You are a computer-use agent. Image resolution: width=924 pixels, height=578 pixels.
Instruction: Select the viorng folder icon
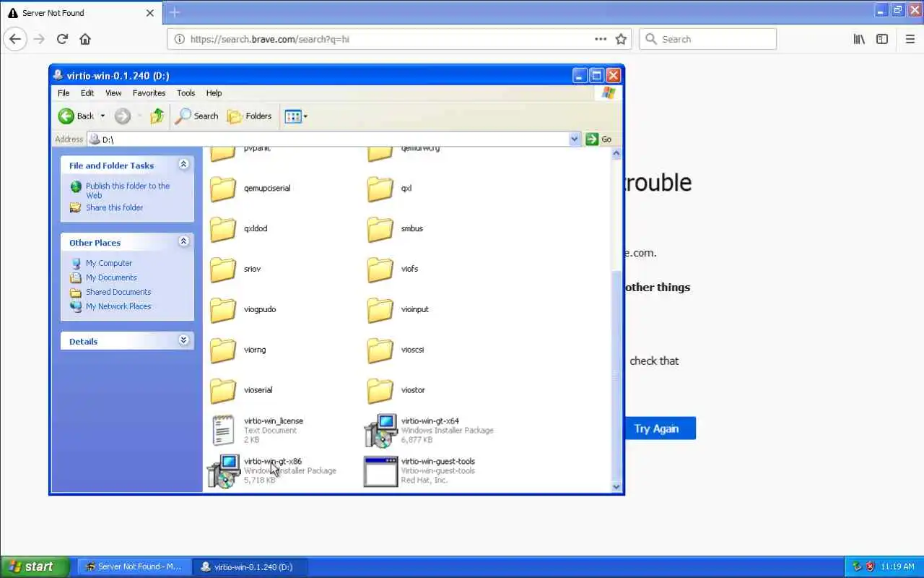[223, 350]
